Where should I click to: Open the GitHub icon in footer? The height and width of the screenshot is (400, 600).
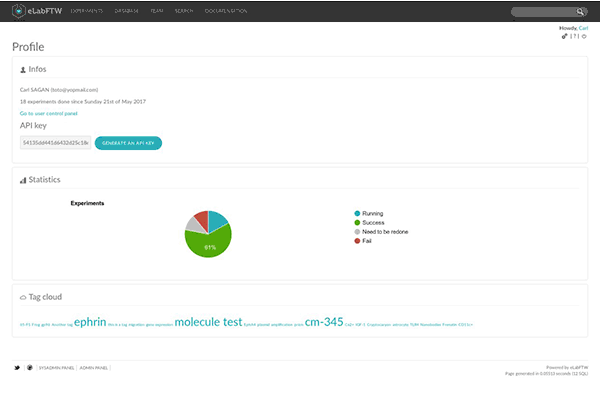pos(29,368)
